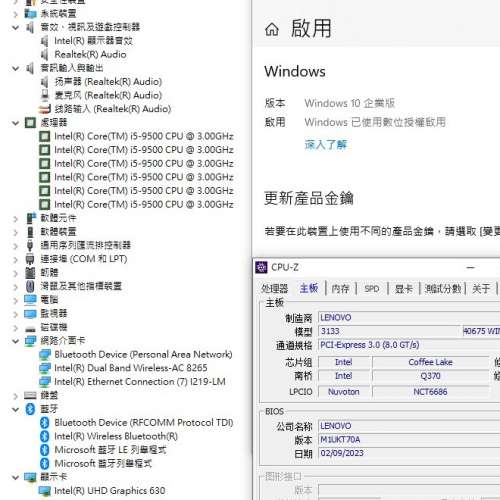This screenshot has width=500, height=500.
Task: Collapse the audio inputs and outputs category
Action: (15, 68)
